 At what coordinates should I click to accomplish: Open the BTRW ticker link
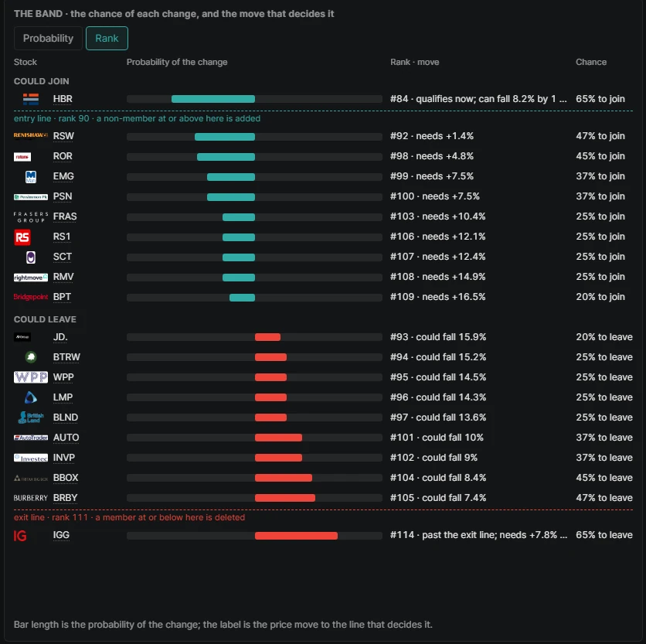(x=66, y=357)
